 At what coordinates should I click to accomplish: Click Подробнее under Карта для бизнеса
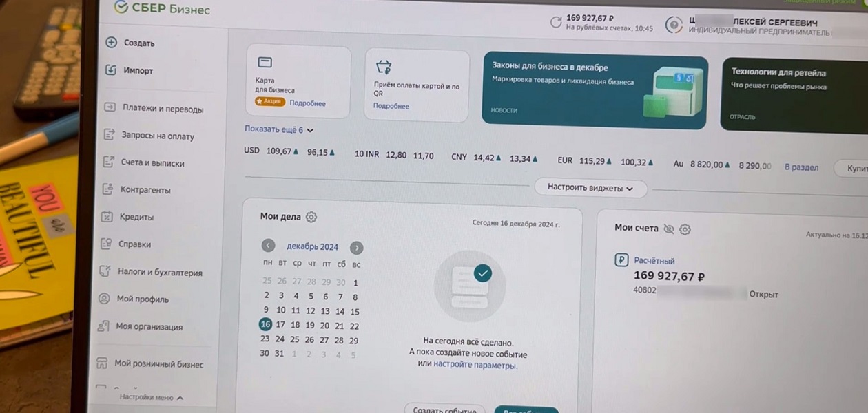tap(307, 103)
